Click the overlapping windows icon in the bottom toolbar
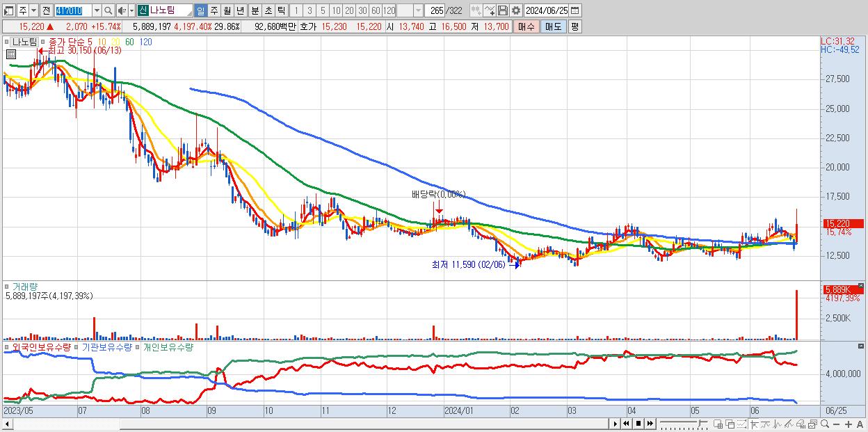Image resolution: width=868 pixels, height=432 pixels. click(x=730, y=424)
